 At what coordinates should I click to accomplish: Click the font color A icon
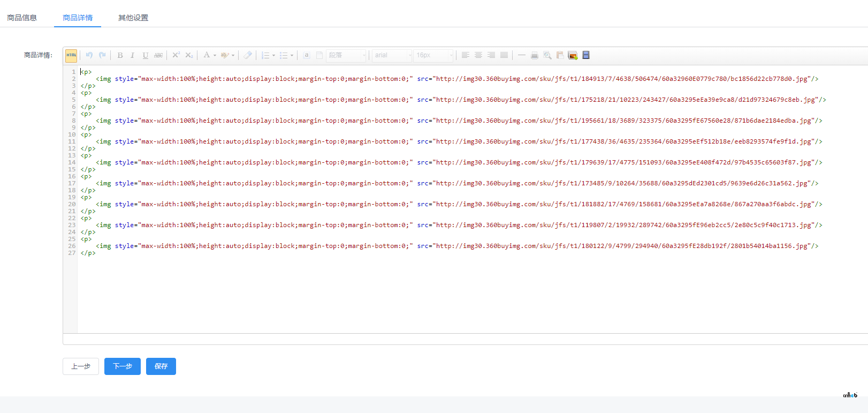[x=207, y=55]
